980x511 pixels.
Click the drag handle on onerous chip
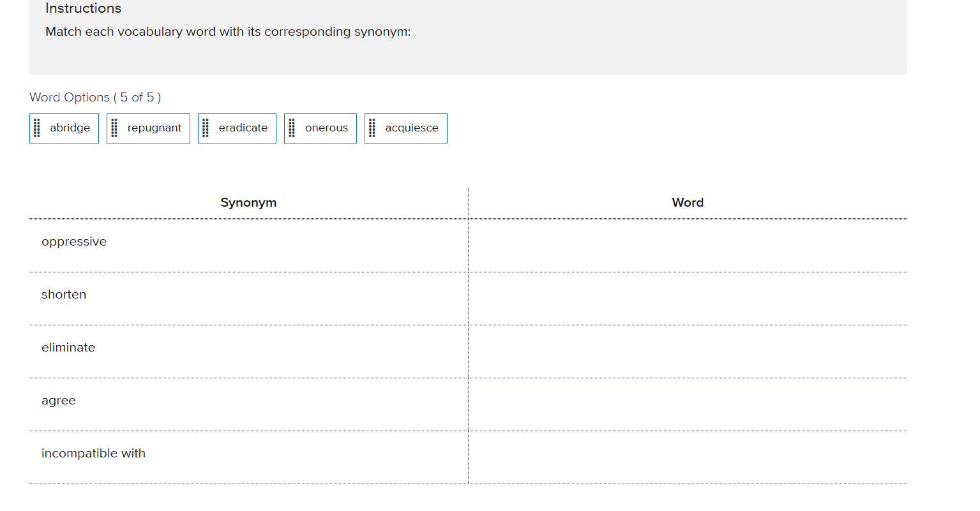click(292, 128)
